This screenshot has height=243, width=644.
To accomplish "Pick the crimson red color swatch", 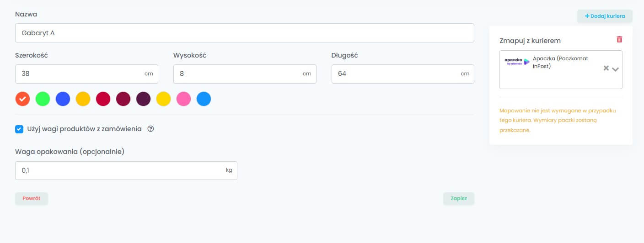I will tap(103, 99).
